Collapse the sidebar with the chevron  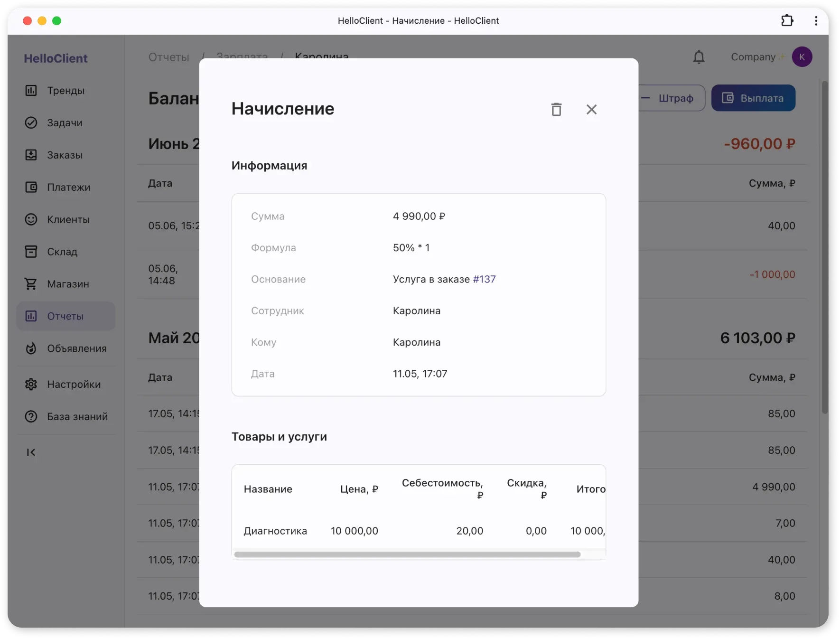click(31, 452)
